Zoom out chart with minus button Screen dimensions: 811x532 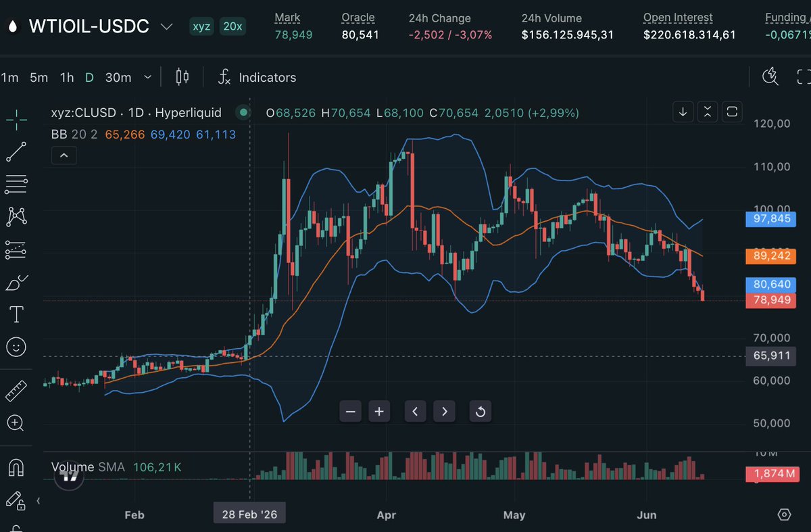[x=350, y=411]
